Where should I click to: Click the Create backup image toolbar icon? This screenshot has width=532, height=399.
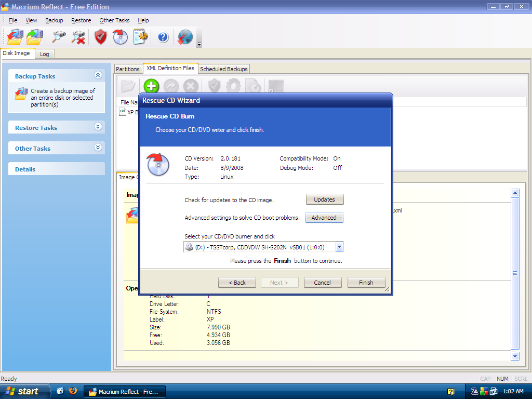[x=15, y=37]
